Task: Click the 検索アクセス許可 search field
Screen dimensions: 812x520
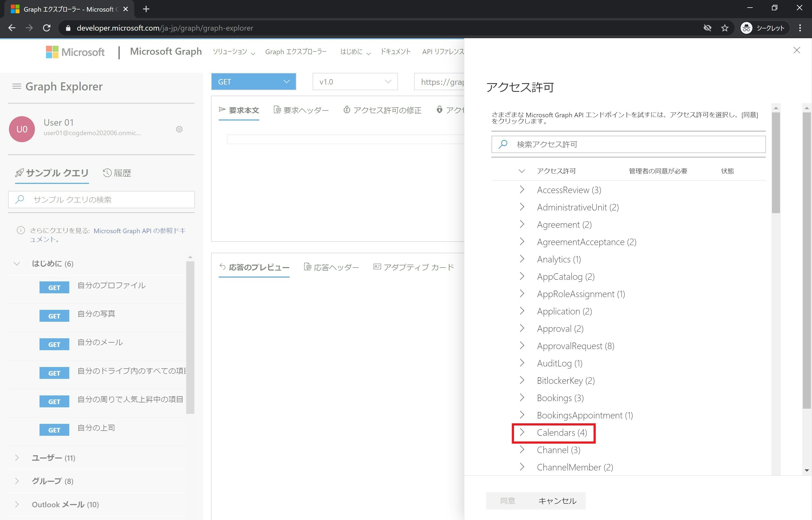Action: (628, 144)
